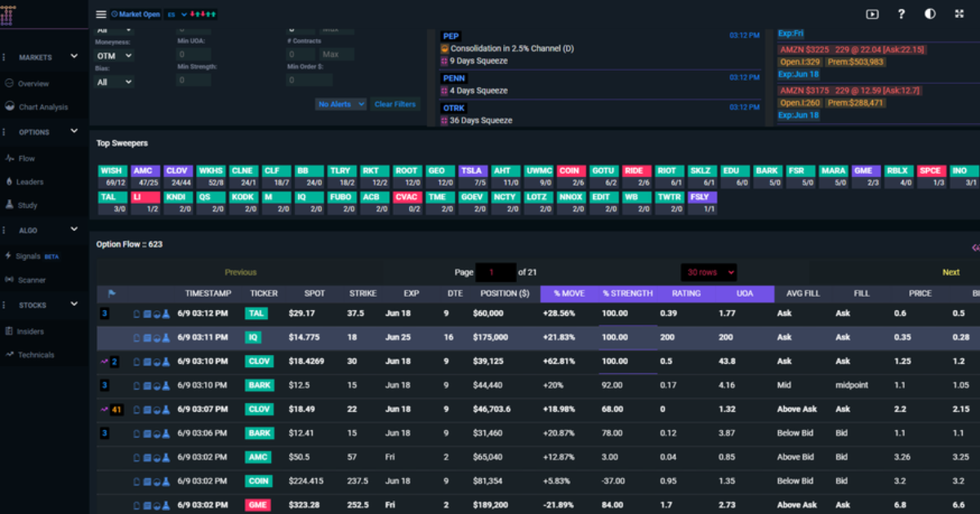Click PENN ticker in alerts feed
The width and height of the screenshot is (980, 514).
click(454, 78)
